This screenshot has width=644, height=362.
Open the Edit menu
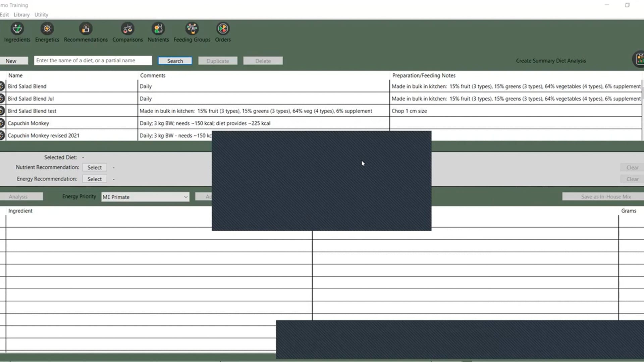[4, 15]
